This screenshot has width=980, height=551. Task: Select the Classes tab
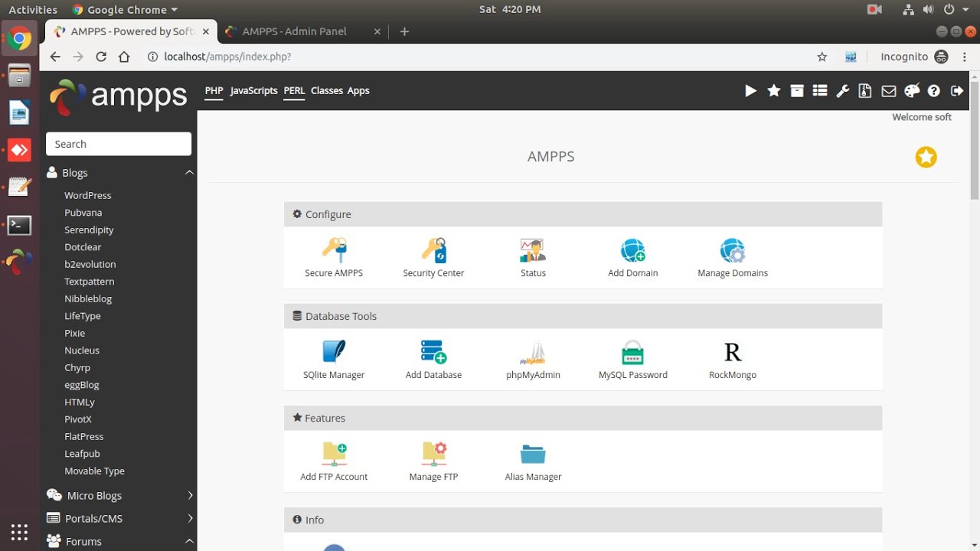point(327,90)
